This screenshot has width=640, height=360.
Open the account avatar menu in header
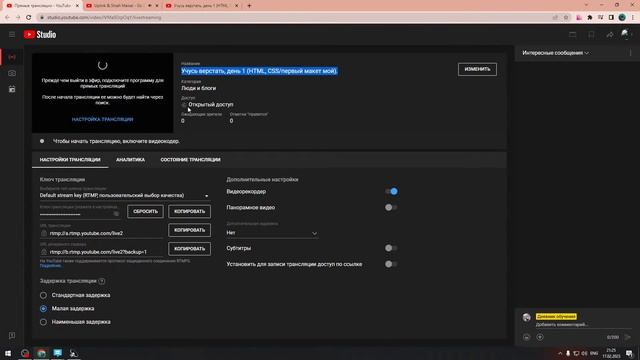(x=625, y=34)
